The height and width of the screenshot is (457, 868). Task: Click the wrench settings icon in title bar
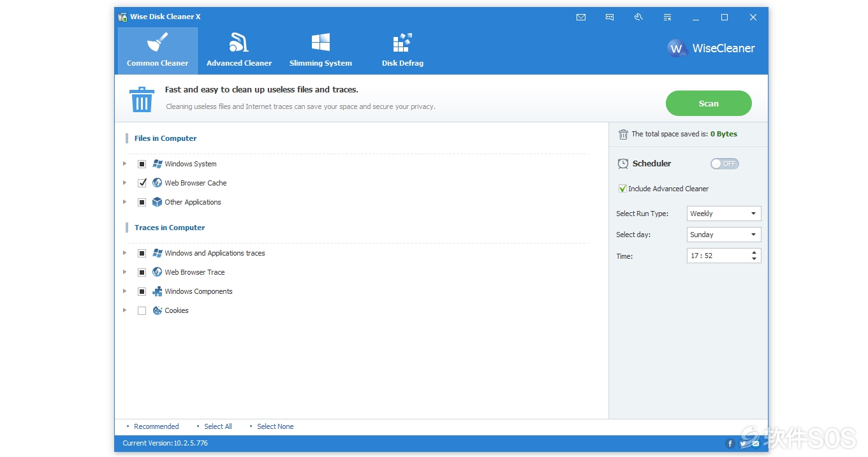(638, 17)
